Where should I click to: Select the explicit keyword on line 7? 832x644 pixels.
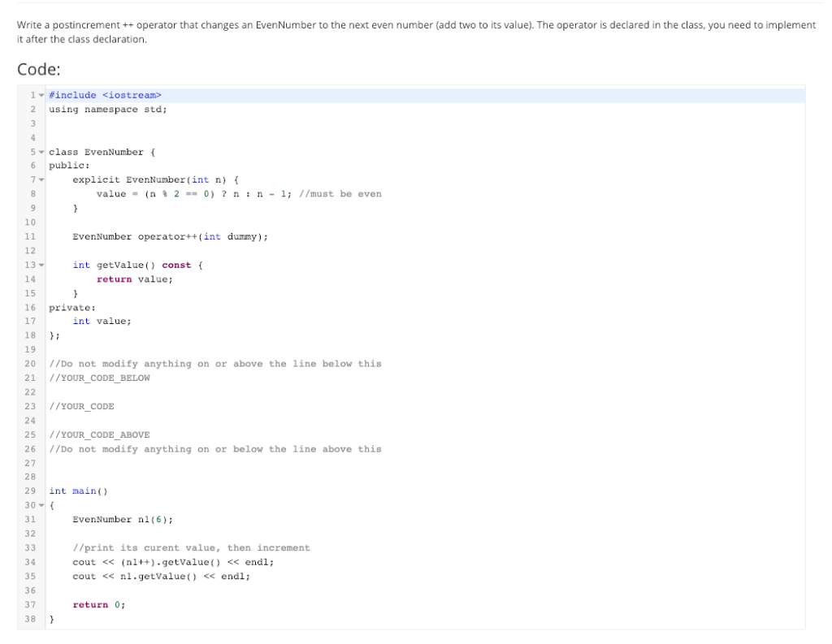point(97,179)
